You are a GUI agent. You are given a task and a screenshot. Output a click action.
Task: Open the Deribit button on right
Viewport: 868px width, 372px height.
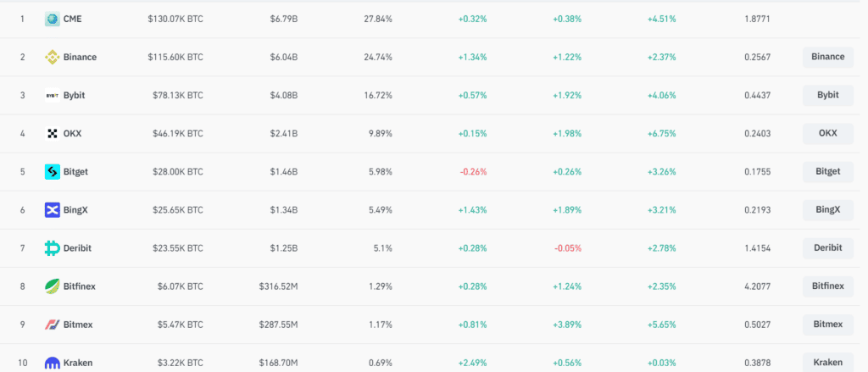(x=827, y=248)
